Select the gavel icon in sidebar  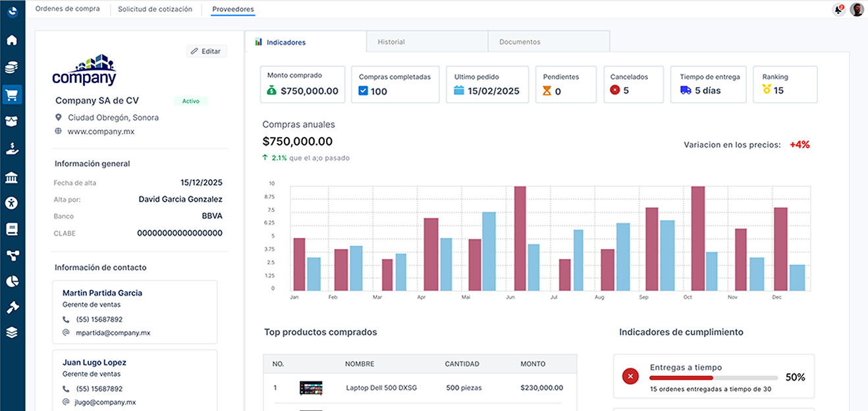coord(12,308)
